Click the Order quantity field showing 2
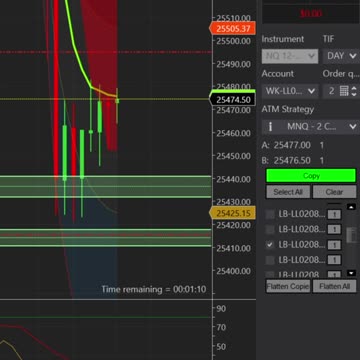The width and height of the screenshot is (360, 360). [332, 91]
